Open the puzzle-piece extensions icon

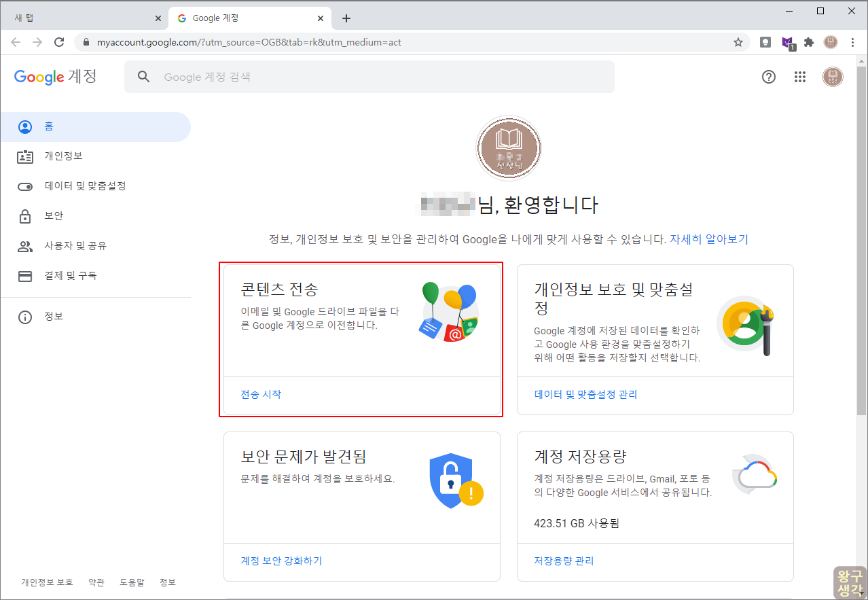coord(808,42)
